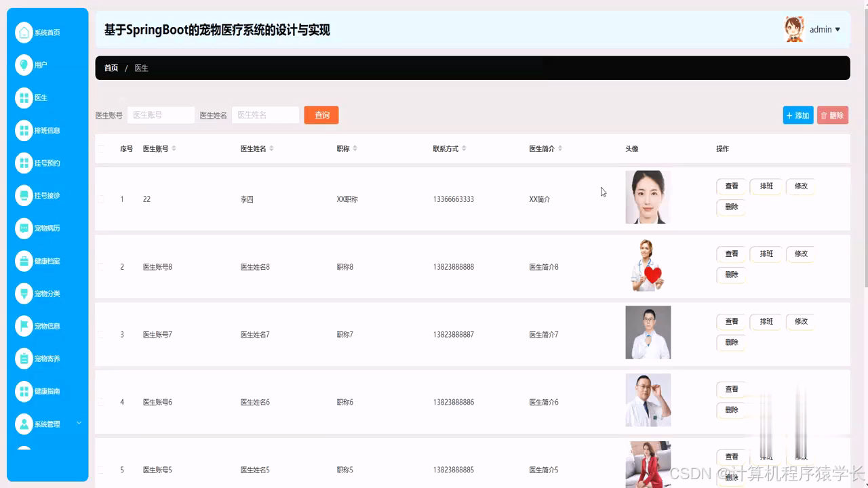The height and width of the screenshot is (488, 868).
Task: Click the 医生账号 search input field
Action: coord(161,115)
